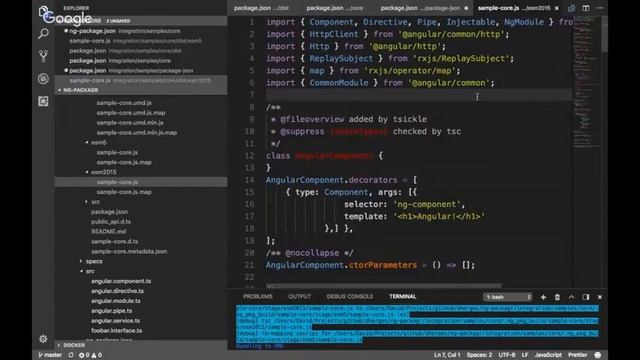
Task: Kill the terminal with trash icon
Action: 557,297
